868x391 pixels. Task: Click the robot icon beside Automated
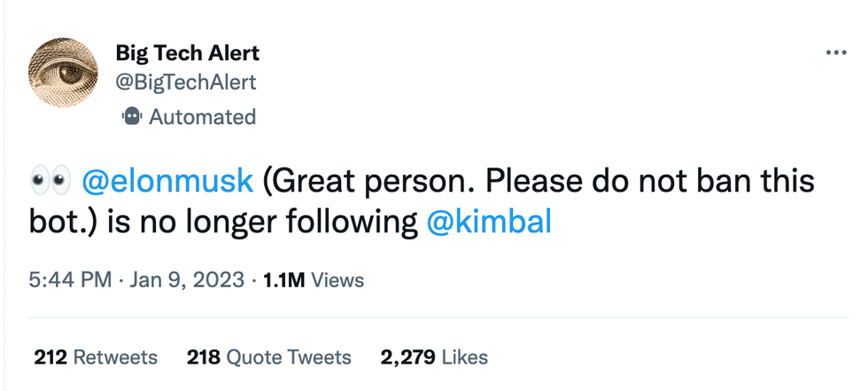point(130,116)
